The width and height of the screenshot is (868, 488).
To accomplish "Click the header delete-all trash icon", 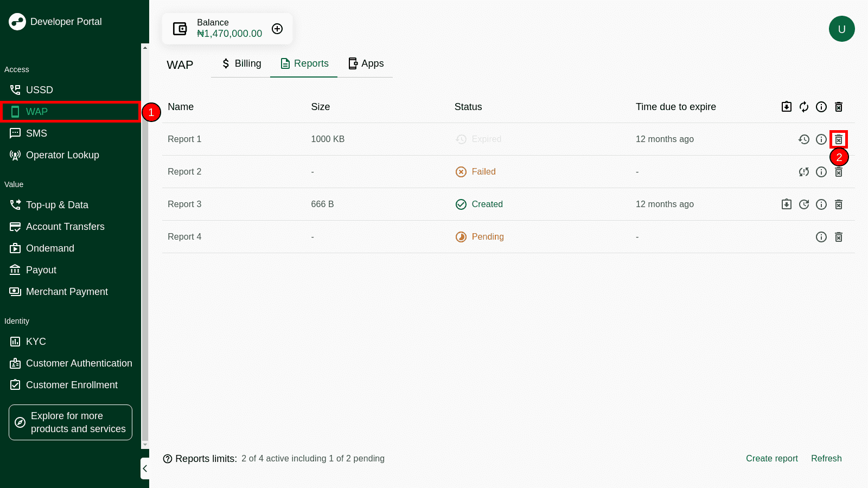I will [x=839, y=107].
